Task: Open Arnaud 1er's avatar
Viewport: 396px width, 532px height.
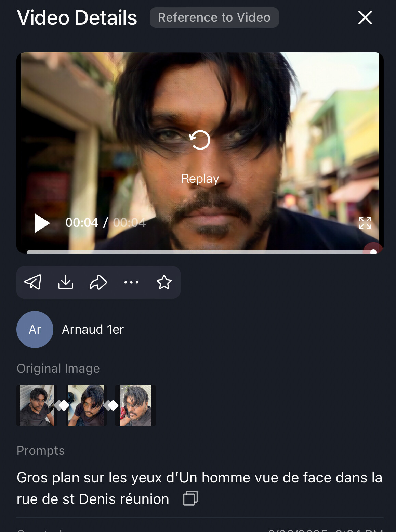Action: click(x=35, y=329)
